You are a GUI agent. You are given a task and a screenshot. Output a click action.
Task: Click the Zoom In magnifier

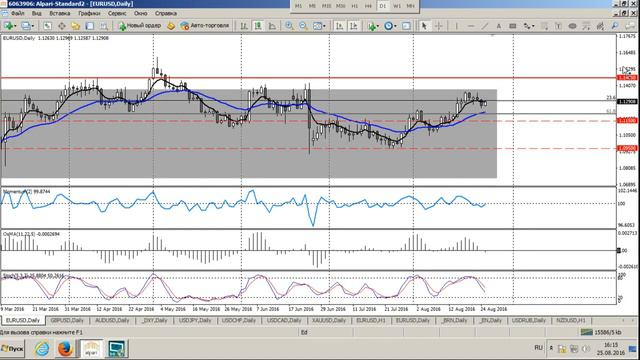click(x=289, y=26)
